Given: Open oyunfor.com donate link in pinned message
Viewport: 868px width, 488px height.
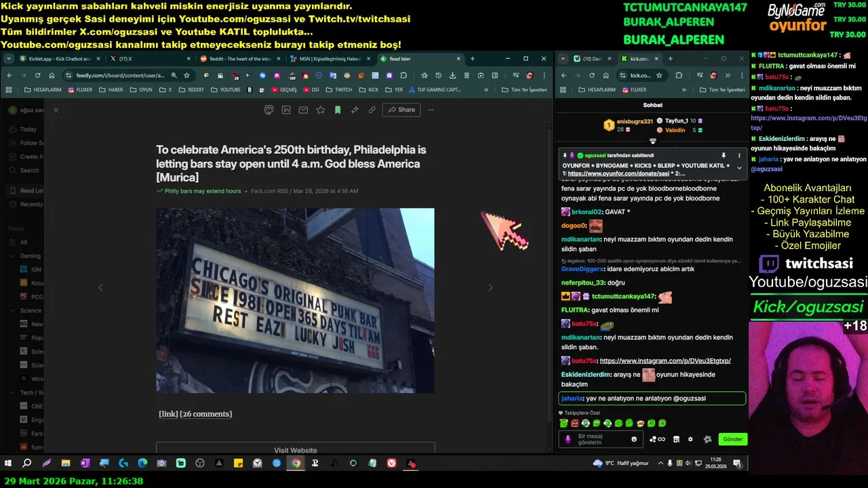Looking at the screenshot, I should pos(620,174).
